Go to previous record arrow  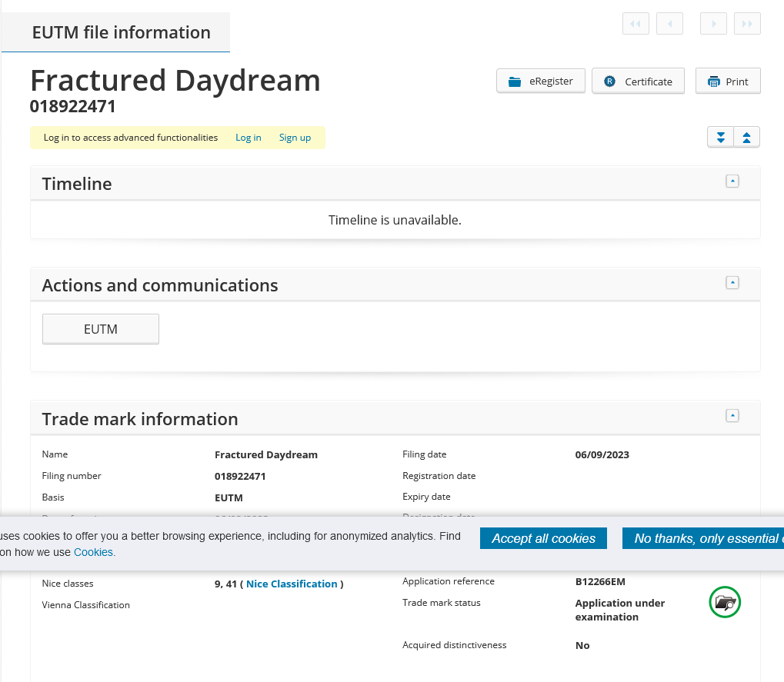pyautogui.click(x=669, y=24)
